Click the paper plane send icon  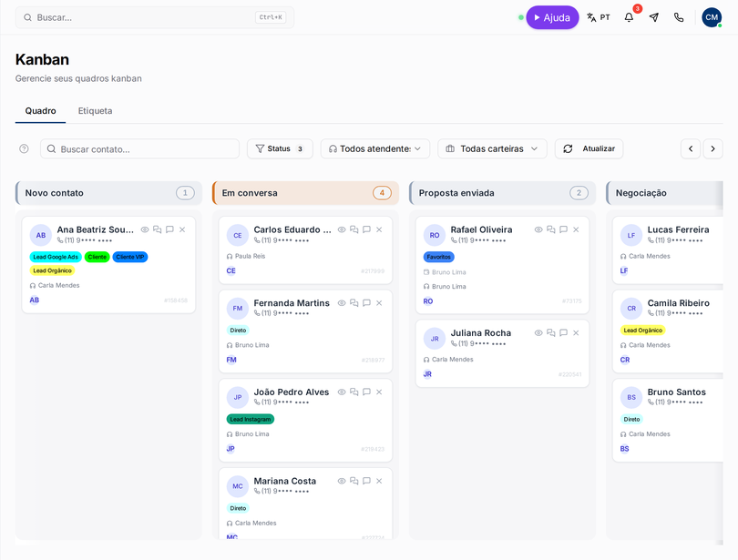click(x=654, y=17)
